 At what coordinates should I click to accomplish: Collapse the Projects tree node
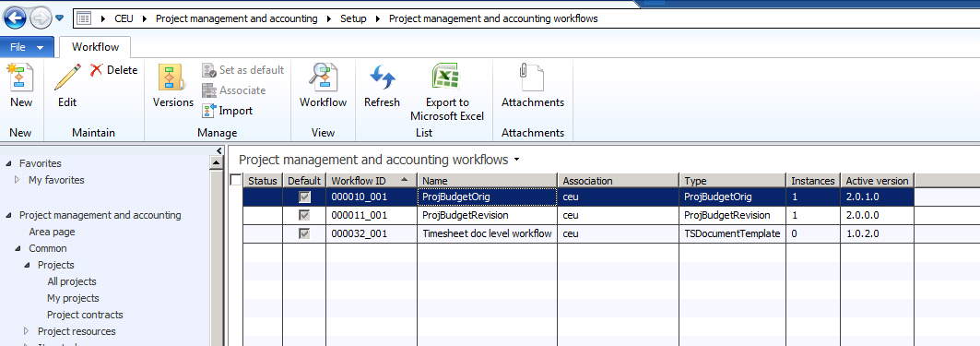[x=27, y=265]
